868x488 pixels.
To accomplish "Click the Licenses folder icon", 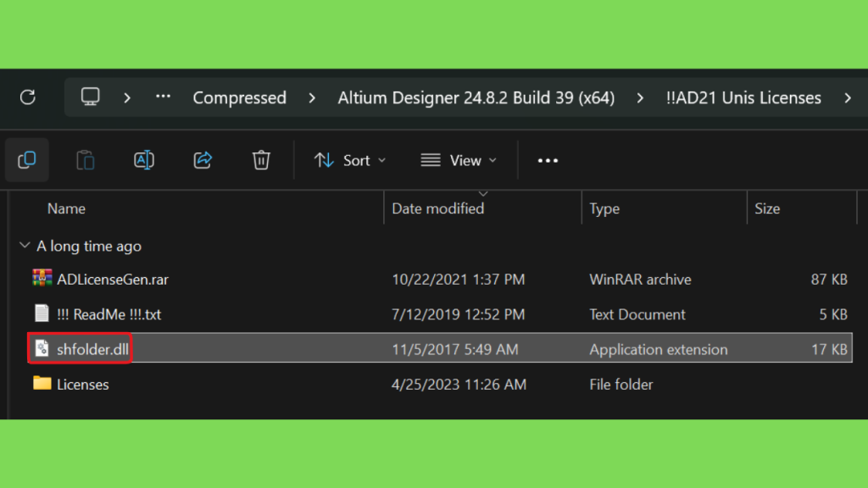I will click(x=42, y=383).
